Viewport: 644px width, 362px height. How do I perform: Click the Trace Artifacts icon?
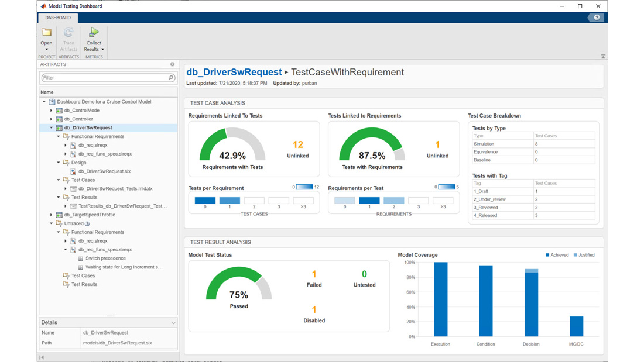[x=68, y=33]
